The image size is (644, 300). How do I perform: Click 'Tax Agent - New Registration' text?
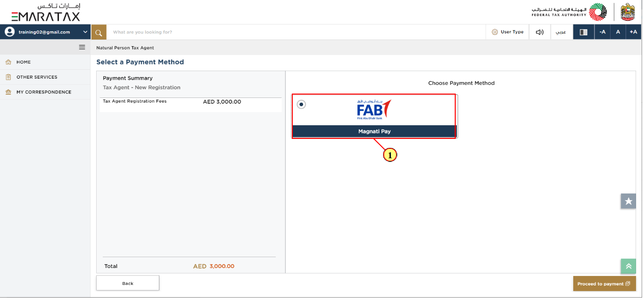point(142,88)
